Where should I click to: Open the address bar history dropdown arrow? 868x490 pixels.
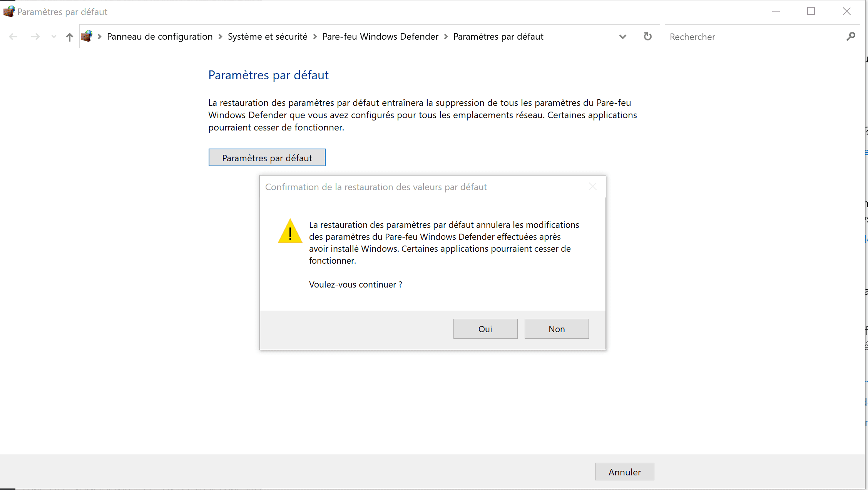point(622,36)
